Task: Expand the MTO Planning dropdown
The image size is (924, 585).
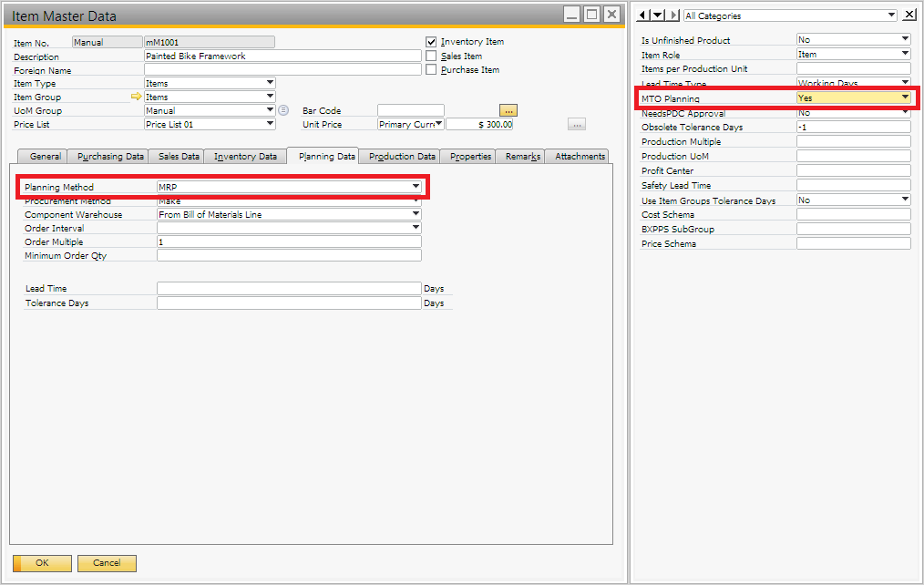Action: pyautogui.click(x=905, y=97)
